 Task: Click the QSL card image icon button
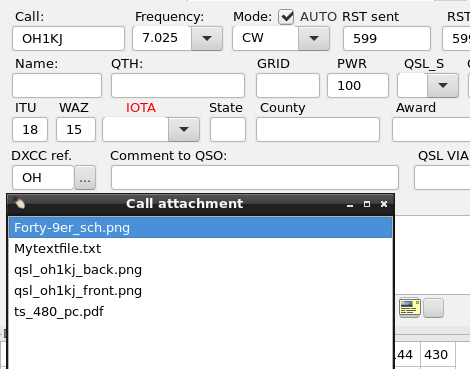[410, 308]
